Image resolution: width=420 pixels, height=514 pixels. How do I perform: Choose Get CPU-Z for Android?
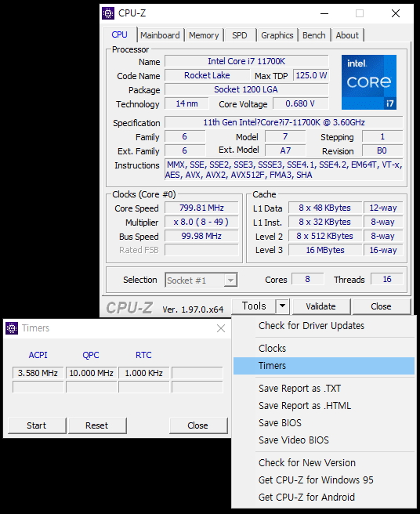324,497
